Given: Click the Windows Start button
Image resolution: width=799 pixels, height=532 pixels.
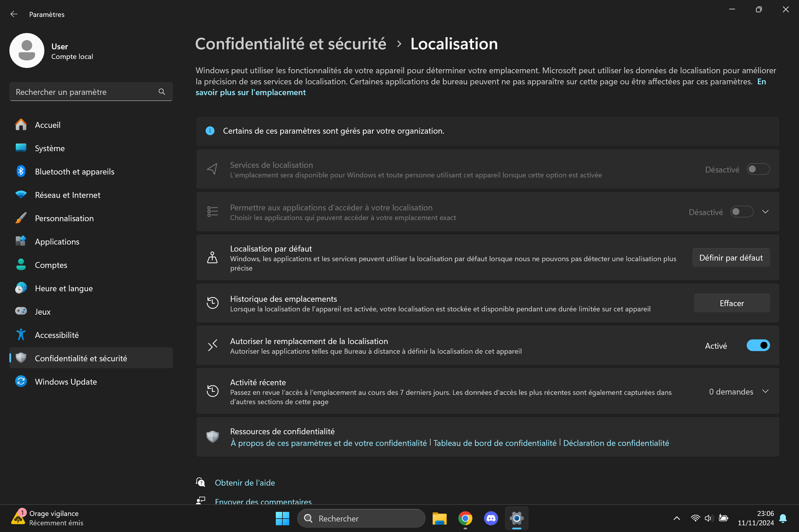Looking at the screenshot, I should pyautogui.click(x=282, y=518).
